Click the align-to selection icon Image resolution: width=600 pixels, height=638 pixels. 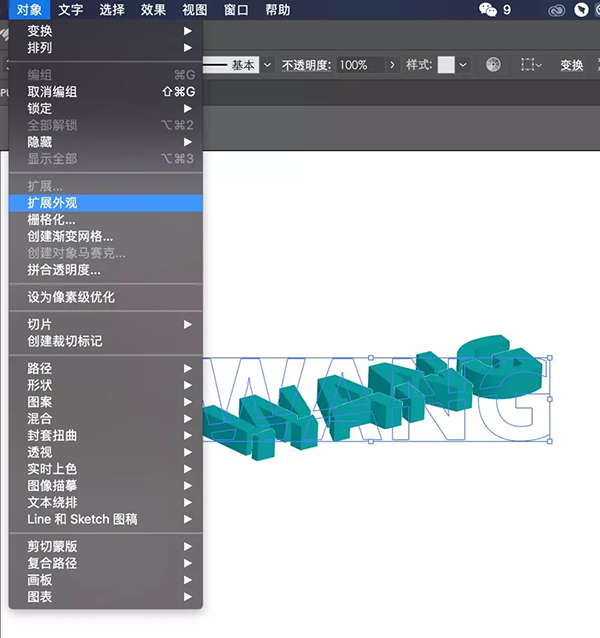[531, 65]
